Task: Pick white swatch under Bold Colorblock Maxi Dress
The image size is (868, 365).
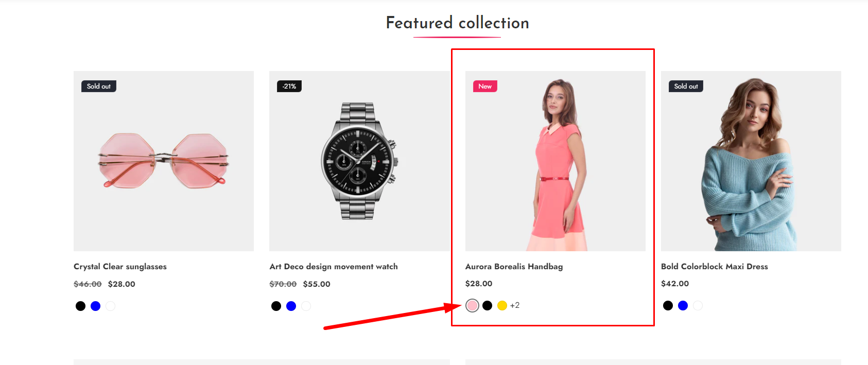Action: click(x=698, y=306)
